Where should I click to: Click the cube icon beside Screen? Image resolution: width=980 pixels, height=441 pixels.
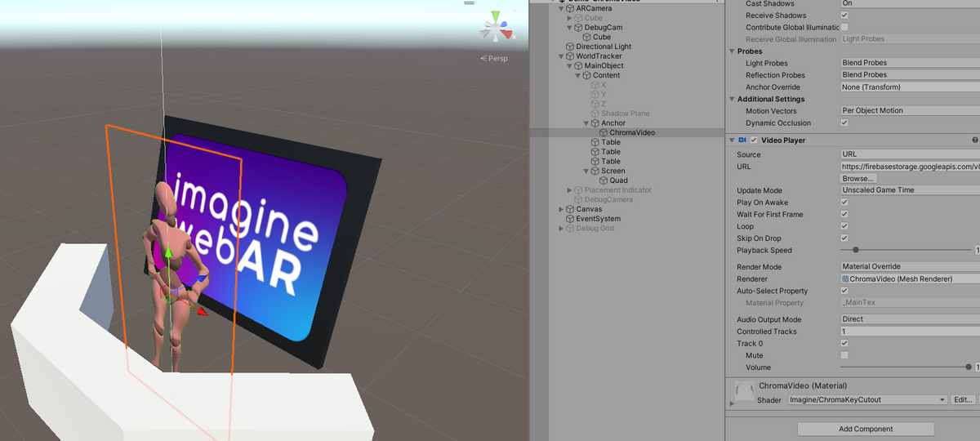point(596,171)
